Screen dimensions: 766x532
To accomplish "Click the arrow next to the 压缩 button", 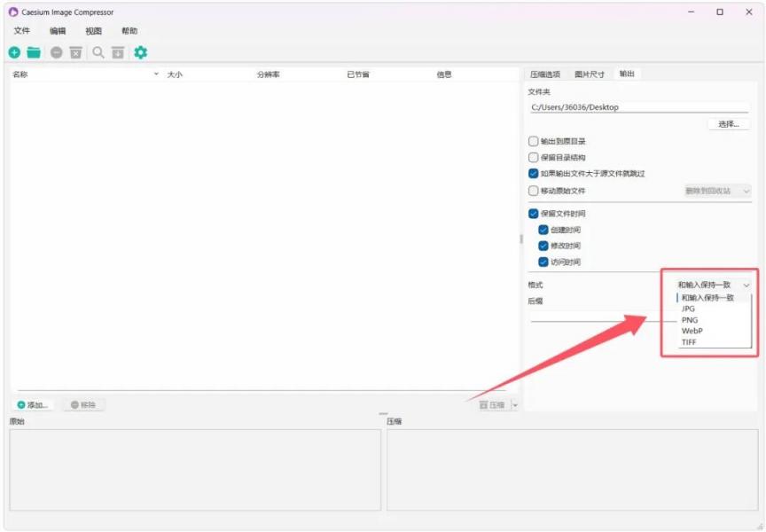I will 515,405.
